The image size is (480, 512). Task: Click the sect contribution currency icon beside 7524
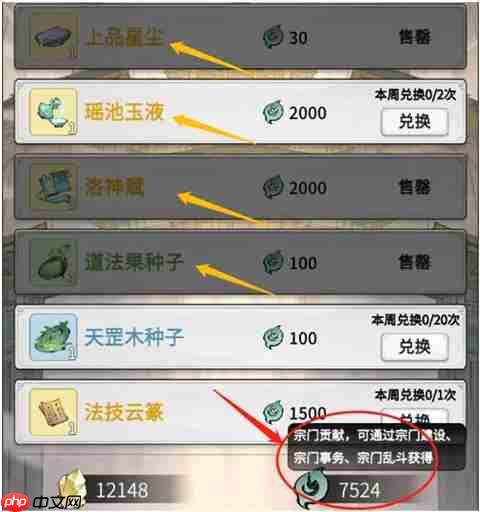coord(311,487)
